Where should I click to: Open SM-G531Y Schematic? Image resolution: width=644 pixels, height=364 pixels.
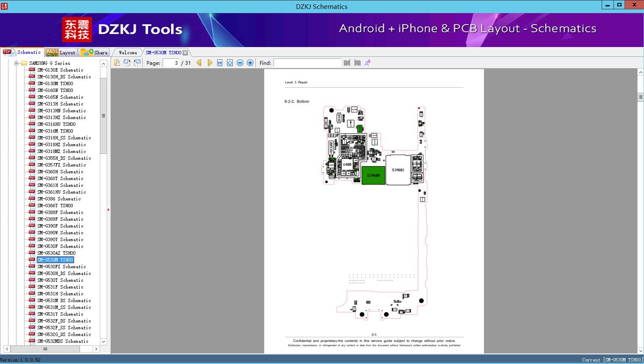[x=60, y=314]
